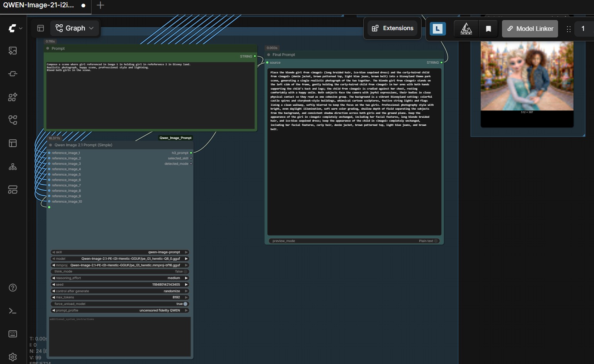This screenshot has height=364, width=594.
Task: Open the image assets sidebar panel
Action: (x=13, y=51)
